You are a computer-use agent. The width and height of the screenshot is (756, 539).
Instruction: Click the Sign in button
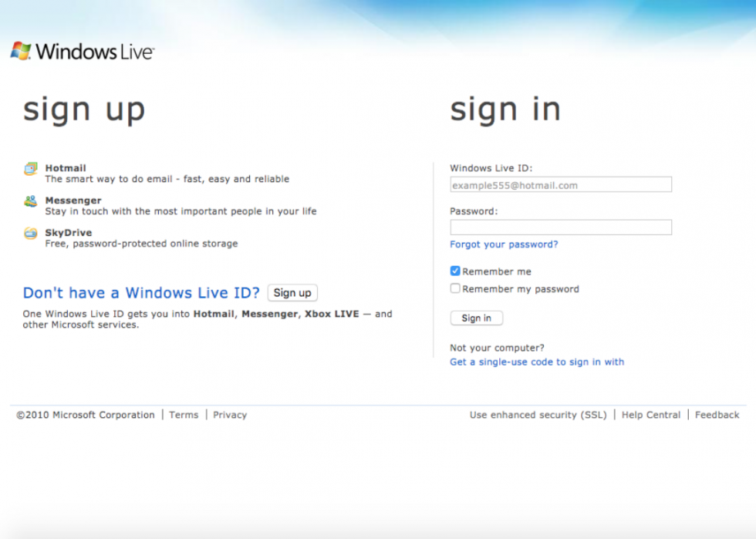point(477,318)
